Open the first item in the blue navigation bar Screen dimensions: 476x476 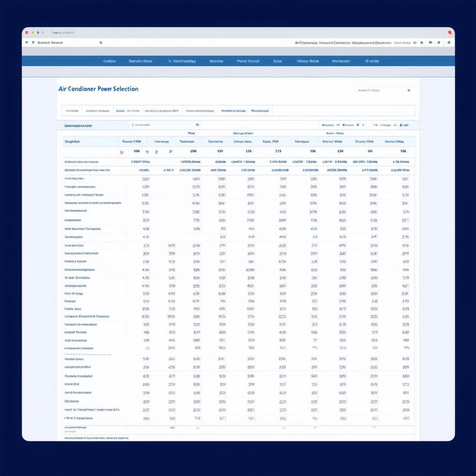click(x=109, y=61)
